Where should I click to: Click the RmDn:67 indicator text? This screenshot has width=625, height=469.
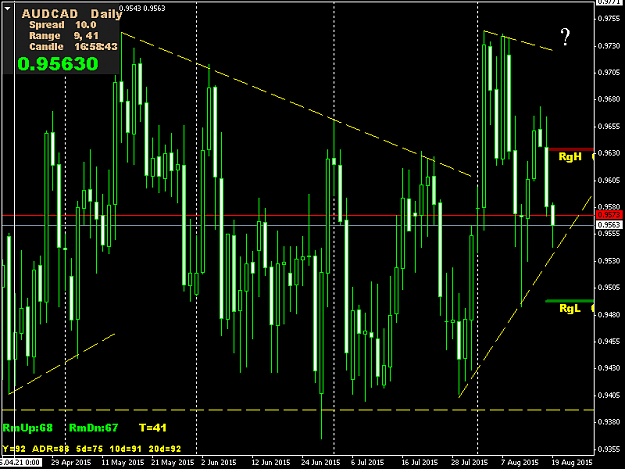(x=94, y=428)
